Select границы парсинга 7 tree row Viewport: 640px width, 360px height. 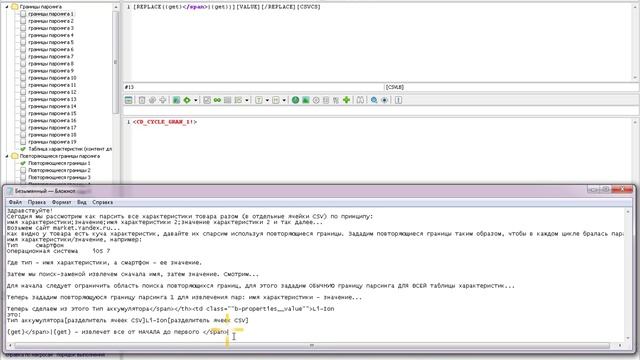(x=51, y=57)
